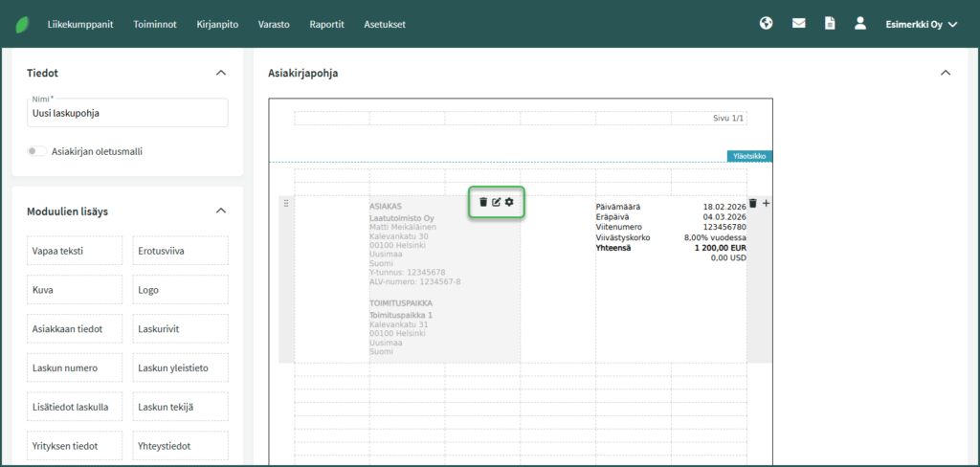Open the Kirjanpito menu

(x=217, y=24)
